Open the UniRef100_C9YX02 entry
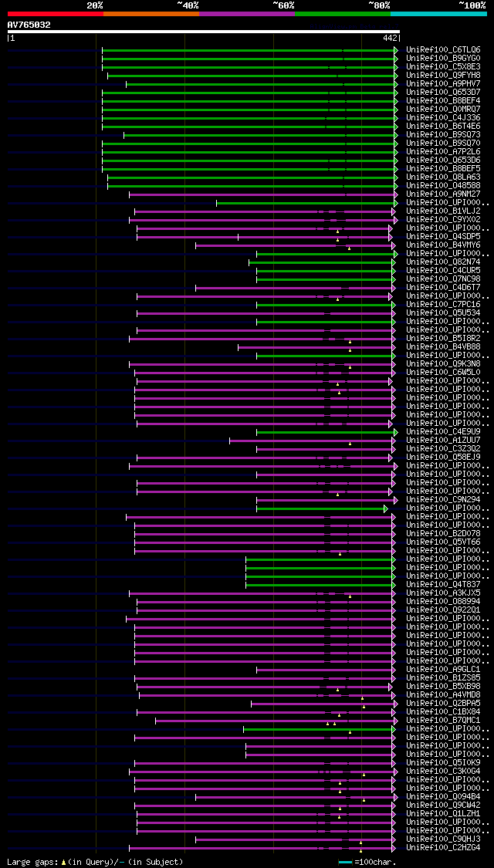The image size is (494, 868). 443,220
